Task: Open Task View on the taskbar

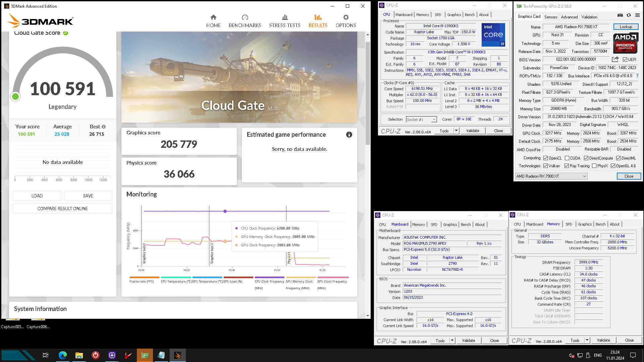Action: (x=46, y=355)
